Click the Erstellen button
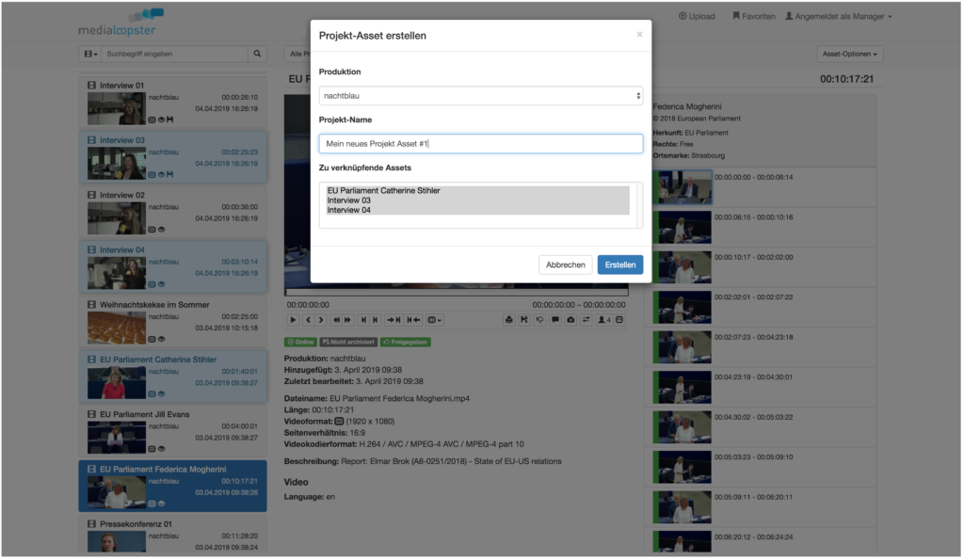This screenshot has width=964, height=560. (x=620, y=265)
